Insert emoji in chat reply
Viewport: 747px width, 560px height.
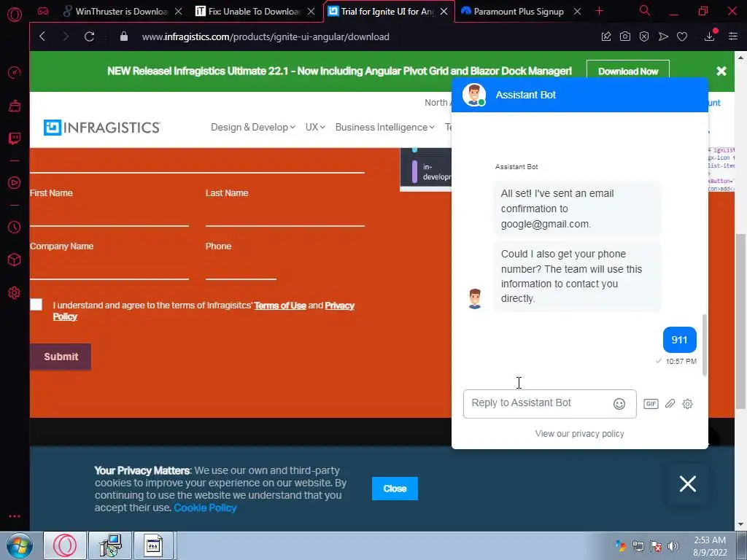(619, 404)
